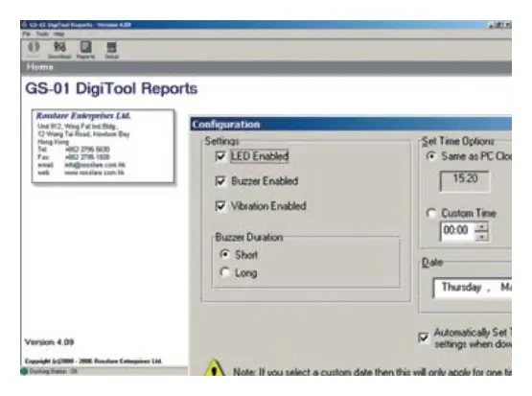
Task: Open the date picker showing Thursday
Action: click(473, 288)
